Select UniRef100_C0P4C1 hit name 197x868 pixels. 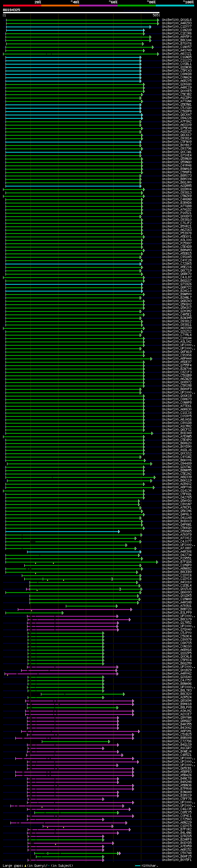click(177, 816)
